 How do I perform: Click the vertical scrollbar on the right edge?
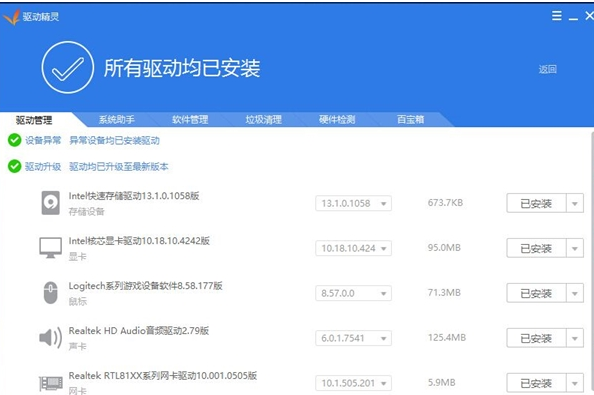(592, 261)
